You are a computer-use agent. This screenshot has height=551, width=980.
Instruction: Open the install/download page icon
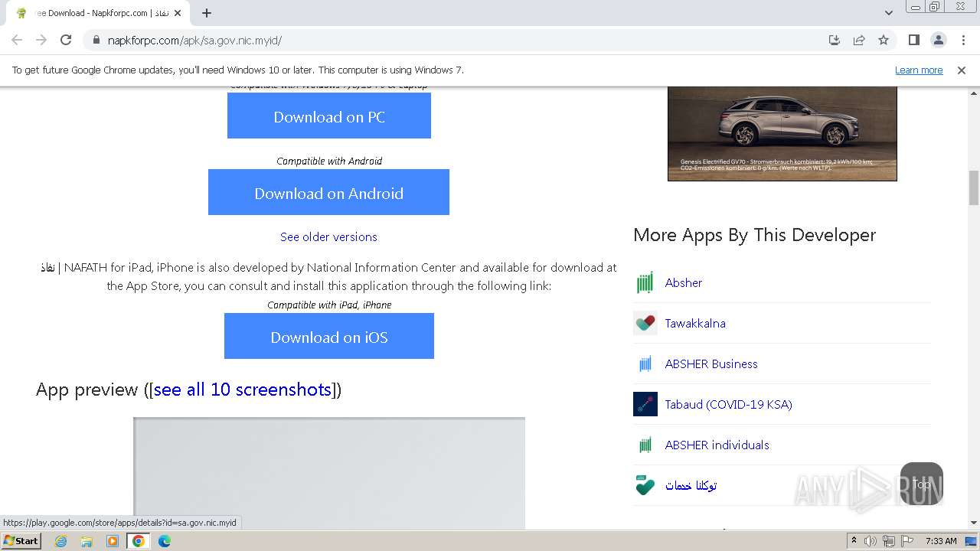tap(835, 41)
